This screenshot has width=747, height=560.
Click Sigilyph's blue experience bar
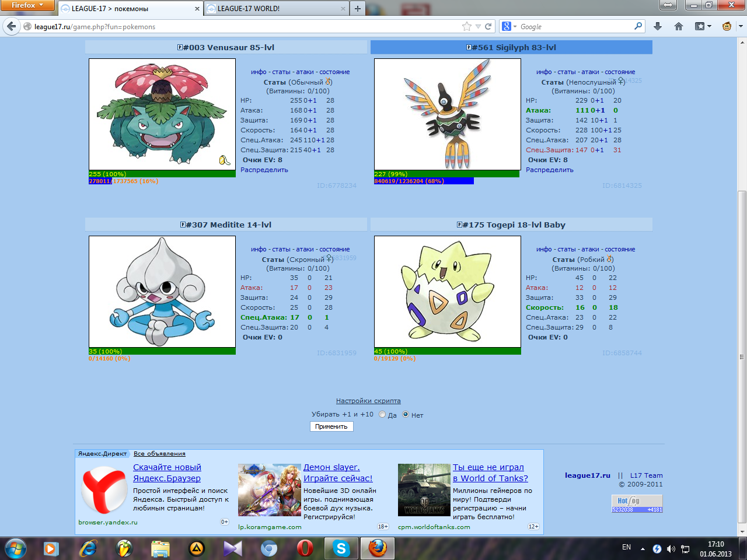pos(424,181)
